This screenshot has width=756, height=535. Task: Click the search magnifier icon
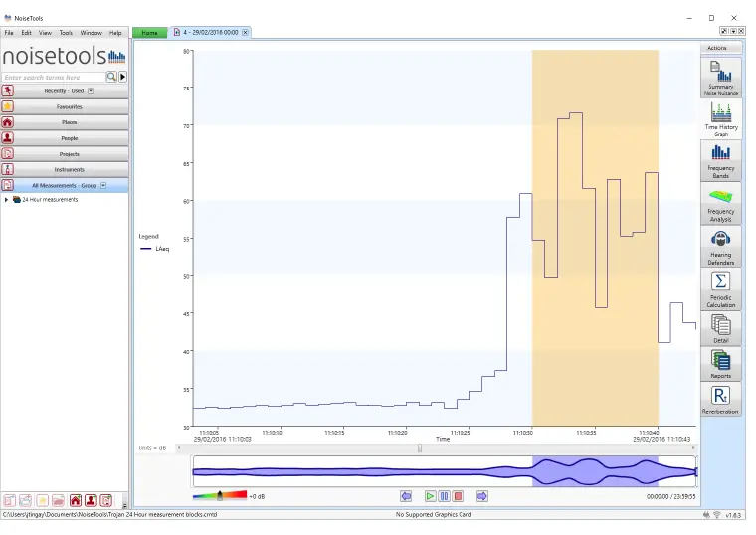[x=111, y=77]
